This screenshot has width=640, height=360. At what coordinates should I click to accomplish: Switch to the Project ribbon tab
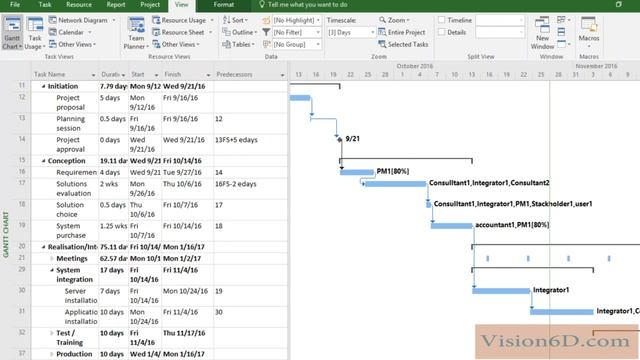pyautogui.click(x=150, y=4)
